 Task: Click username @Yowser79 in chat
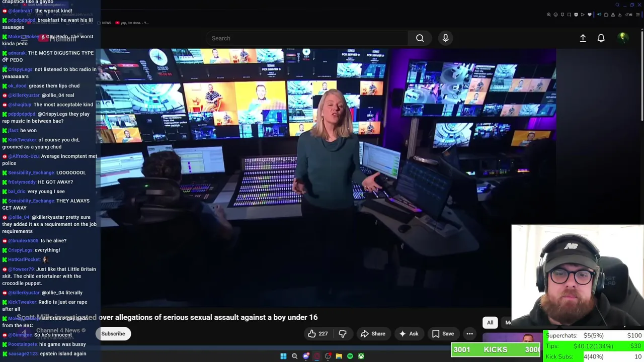(x=21, y=269)
